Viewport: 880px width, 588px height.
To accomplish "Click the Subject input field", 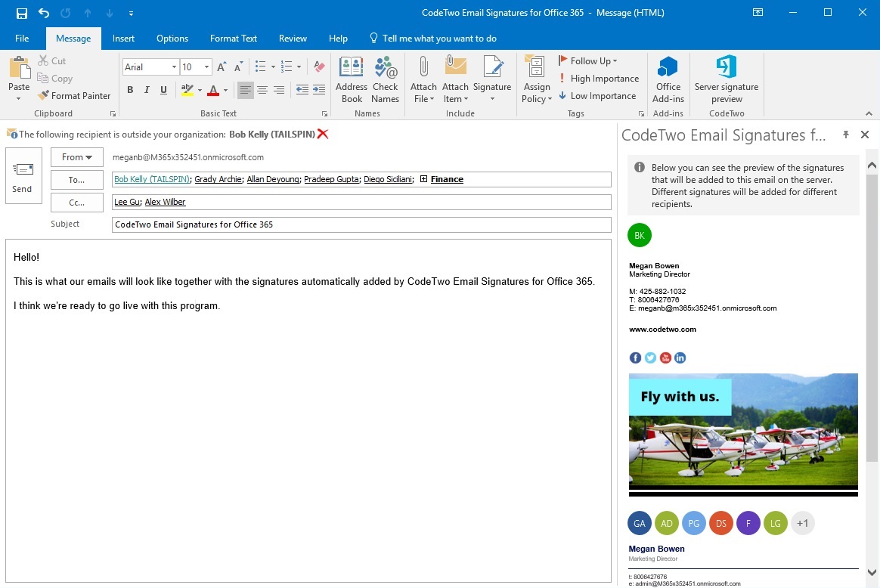I will (x=302, y=224).
